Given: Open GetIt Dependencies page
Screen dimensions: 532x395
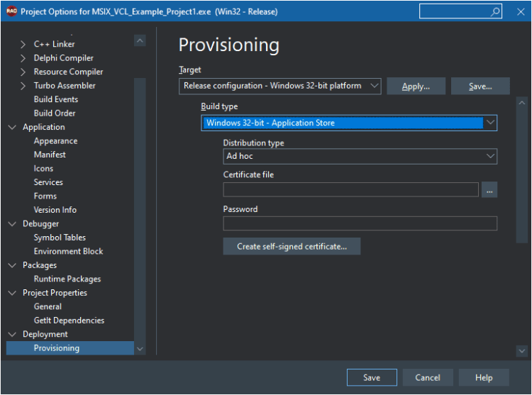Looking at the screenshot, I should (x=69, y=321).
